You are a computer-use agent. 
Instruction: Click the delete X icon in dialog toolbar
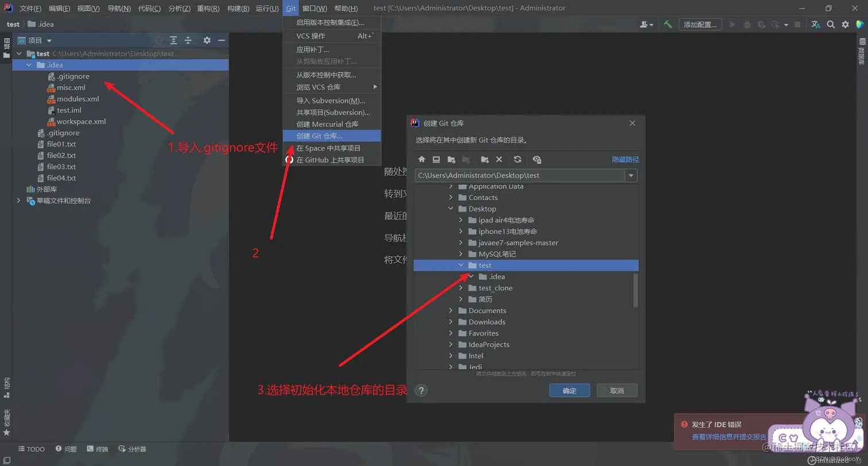pyautogui.click(x=499, y=160)
